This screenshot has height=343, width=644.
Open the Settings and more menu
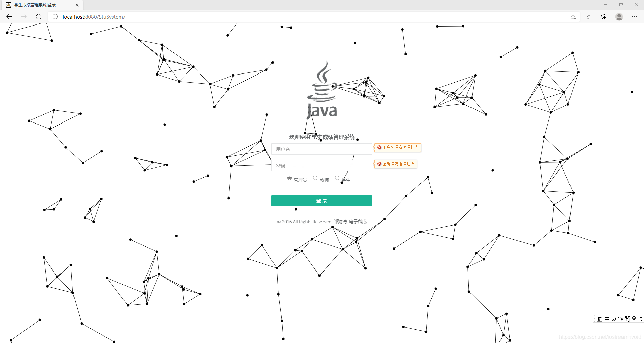[634, 17]
